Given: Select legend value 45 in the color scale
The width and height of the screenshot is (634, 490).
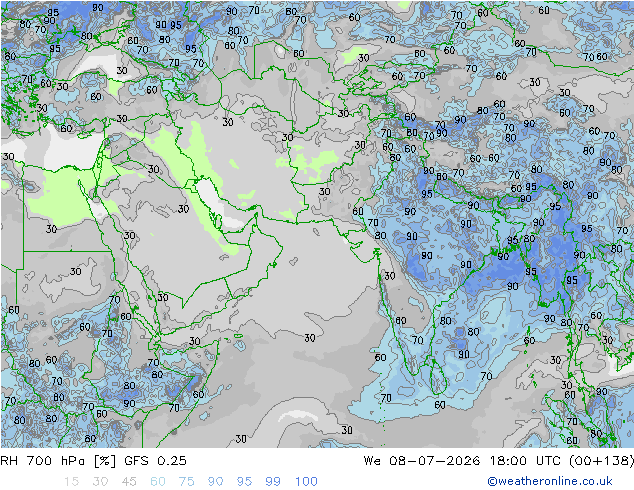Looking at the screenshot, I should [x=129, y=481].
